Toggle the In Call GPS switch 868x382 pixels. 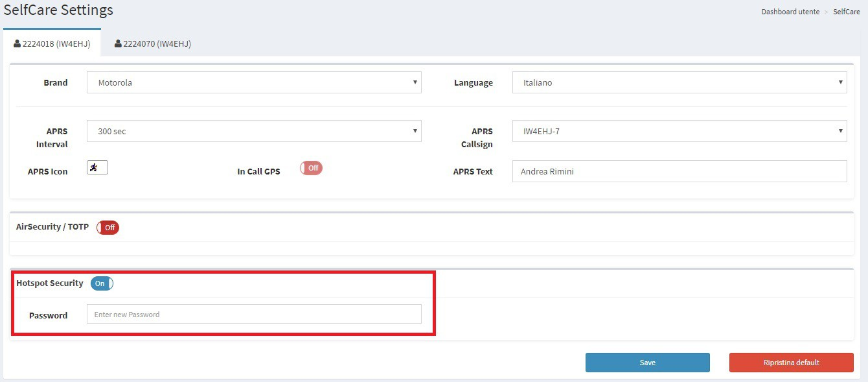pyautogui.click(x=311, y=168)
